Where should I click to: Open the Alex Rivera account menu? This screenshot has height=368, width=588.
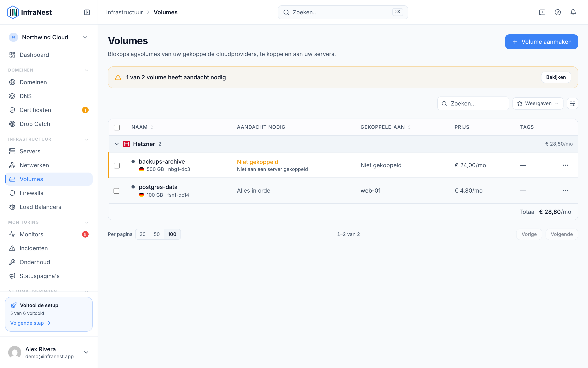pos(49,352)
